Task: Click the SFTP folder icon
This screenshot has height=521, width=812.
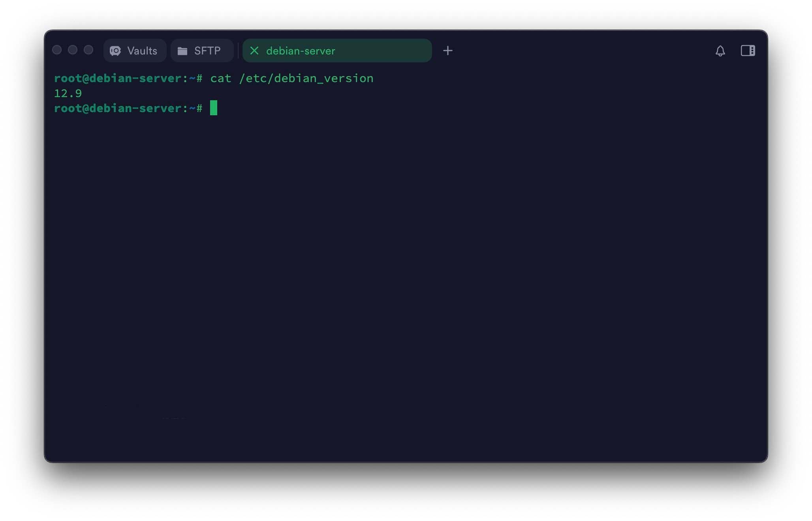Action: pos(182,51)
